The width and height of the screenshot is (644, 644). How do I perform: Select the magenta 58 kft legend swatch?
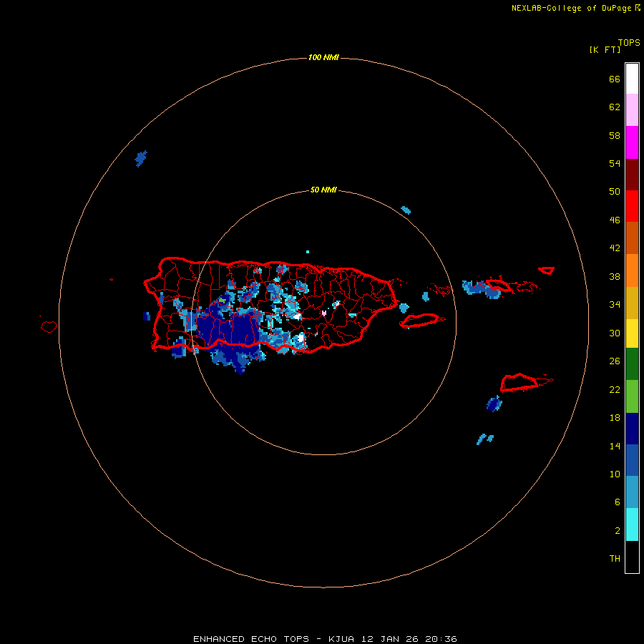point(632,142)
